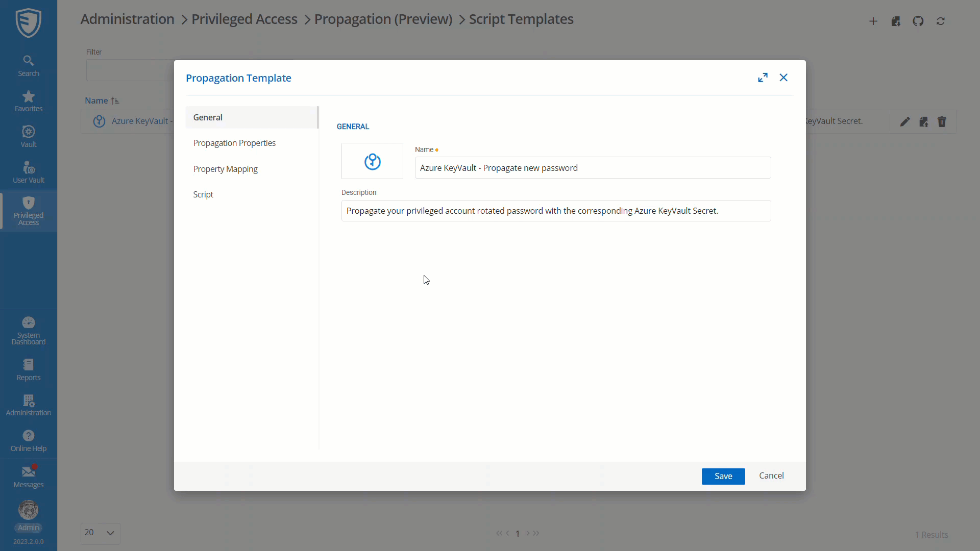Screen dimensions: 980x551
Task: Open Reports from the sidebar
Action: 29,370
